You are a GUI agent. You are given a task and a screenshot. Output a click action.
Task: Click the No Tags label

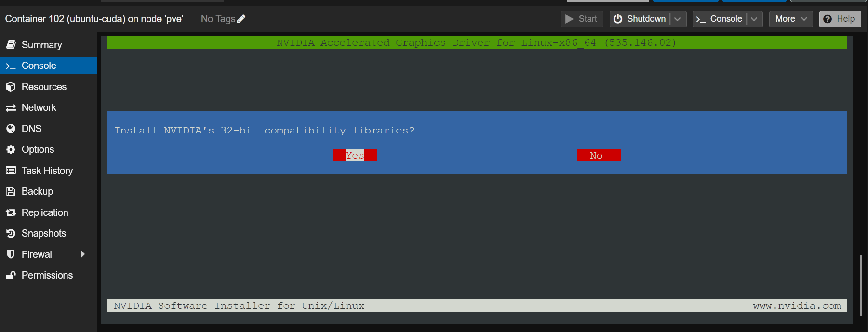tap(218, 19)
